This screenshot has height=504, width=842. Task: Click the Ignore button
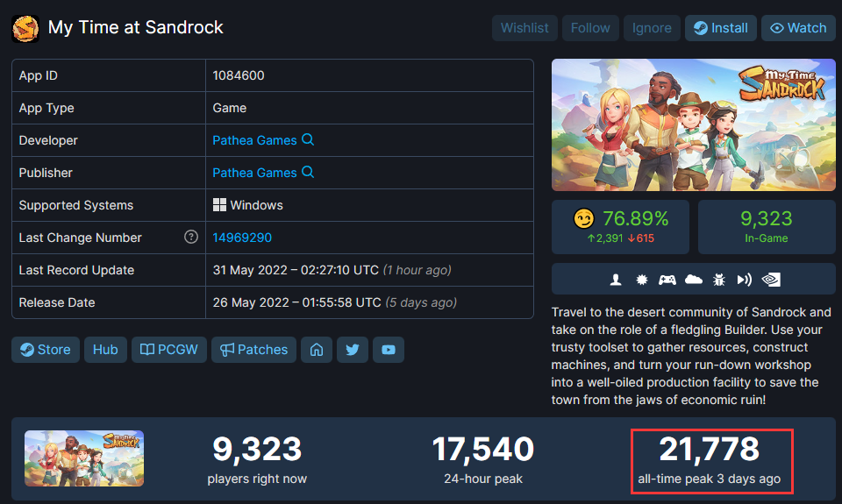652,28
